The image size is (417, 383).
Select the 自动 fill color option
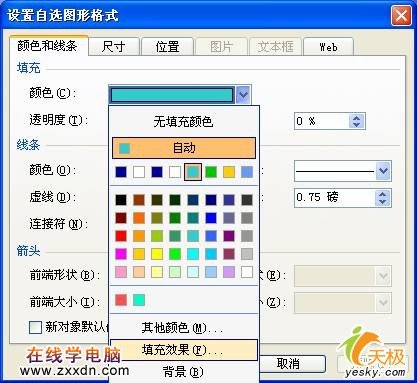click(184, 148)
